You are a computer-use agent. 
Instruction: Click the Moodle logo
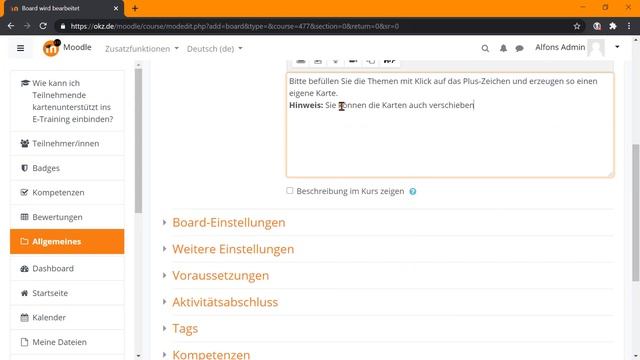pos(51,48)
